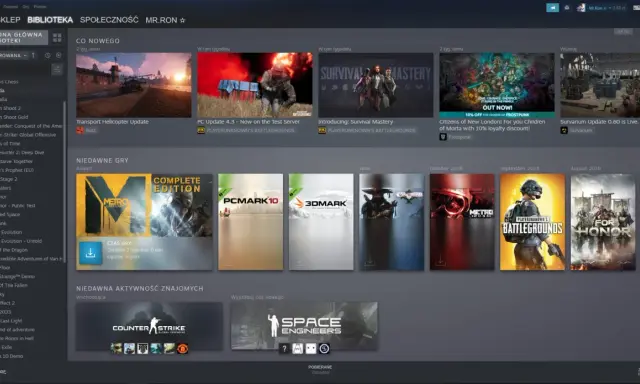Open the Battlegrounds game card
This screenshot has height=384, width=640.
[533, 222]
